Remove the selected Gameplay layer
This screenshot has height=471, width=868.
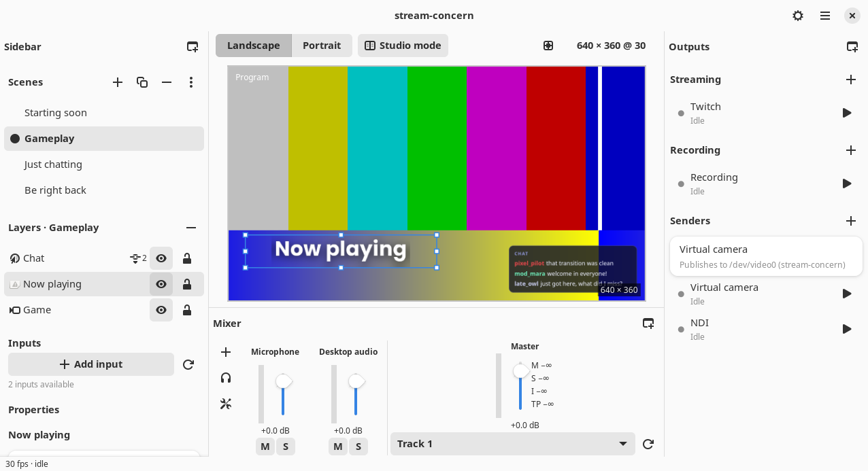(x=191, y=228)
